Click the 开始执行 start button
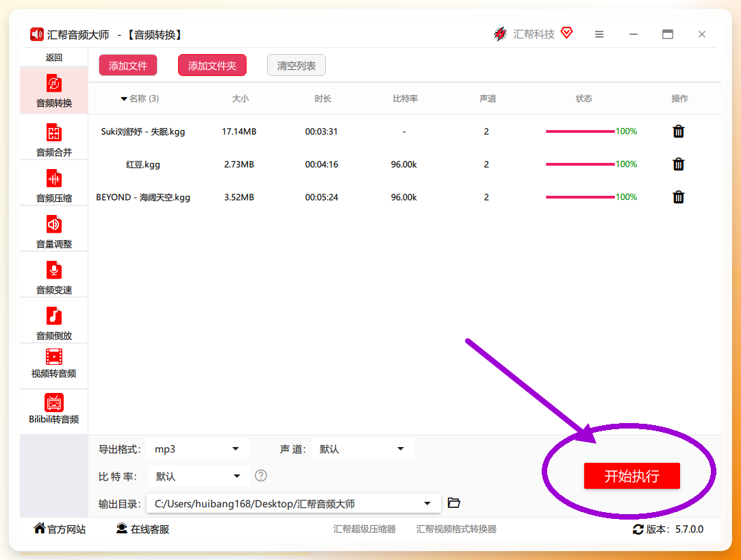Image resolution: width=741 pixels, height=560 pixels. pos(632,476)
